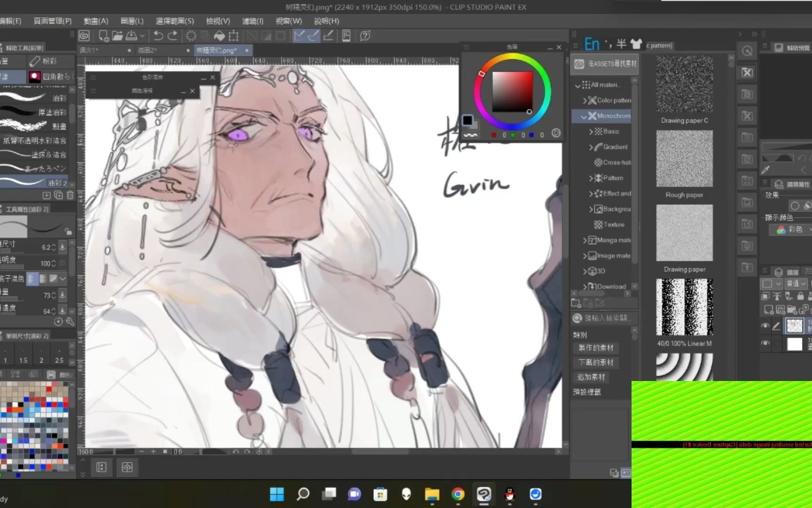The height and width of the screenshot is (508, 812).
Task: Open color mixing mode dropdown arrow
Action: click(x=62, y=279)
